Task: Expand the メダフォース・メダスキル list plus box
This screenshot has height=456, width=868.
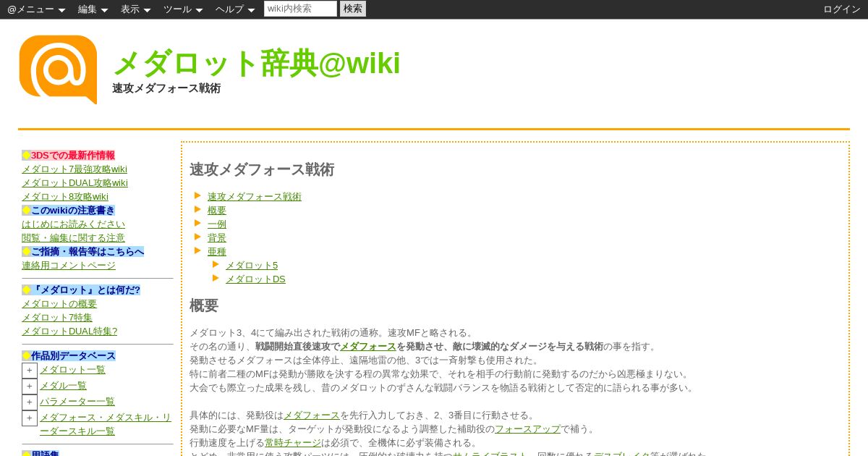Action: tap(30, 418)
